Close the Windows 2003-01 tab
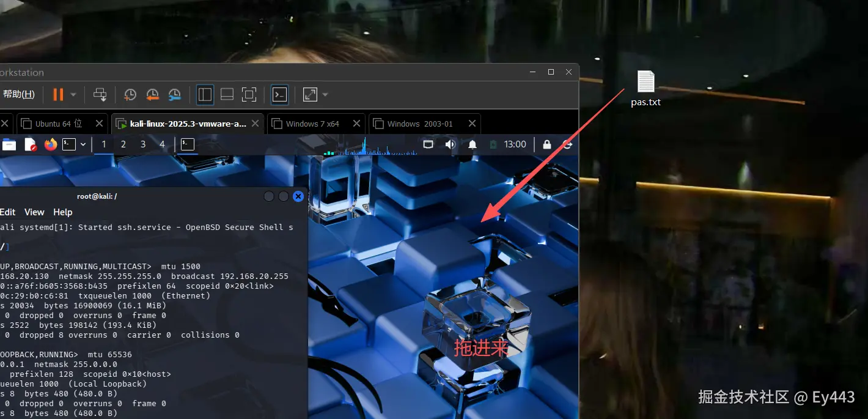Viewport: 868px width, 419px height. click(472, 124)
